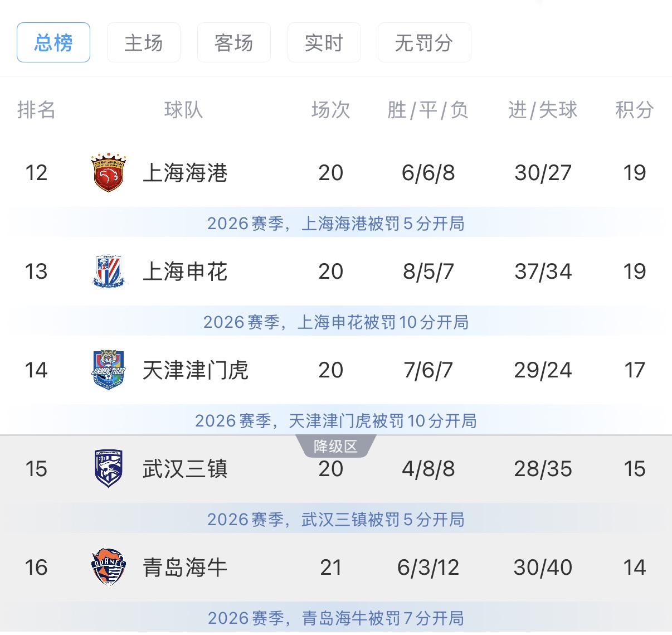Open the 天津津门虎 team name link
Image resolution: width=672 pixels, height=635 pixels.
pyautogui.click(x=196, y=370)
